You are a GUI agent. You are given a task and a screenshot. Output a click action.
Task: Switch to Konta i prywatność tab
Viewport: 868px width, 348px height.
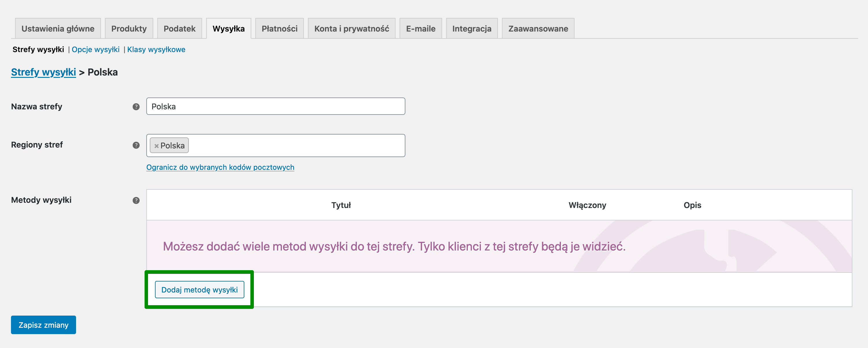click(x=352, y=28)
